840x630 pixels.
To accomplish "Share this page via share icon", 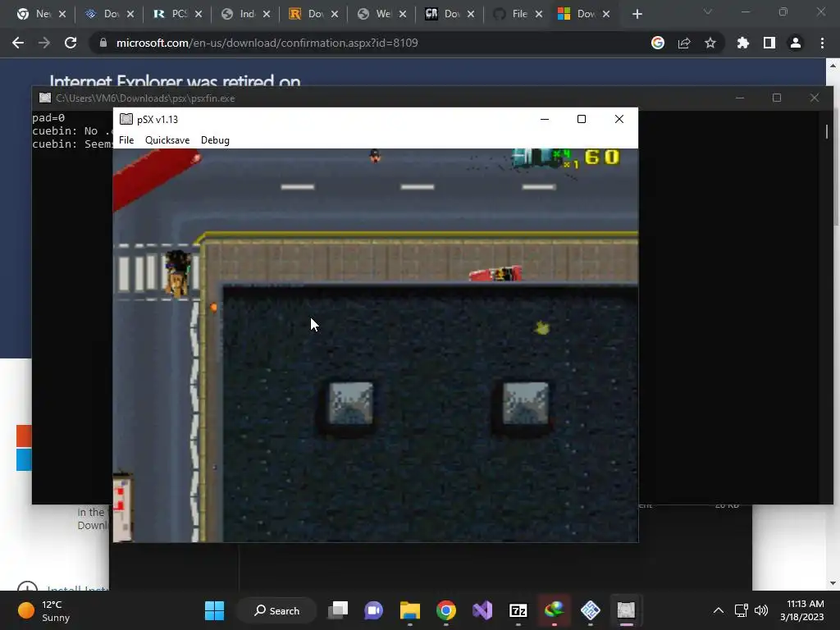I will coord(684,43).
